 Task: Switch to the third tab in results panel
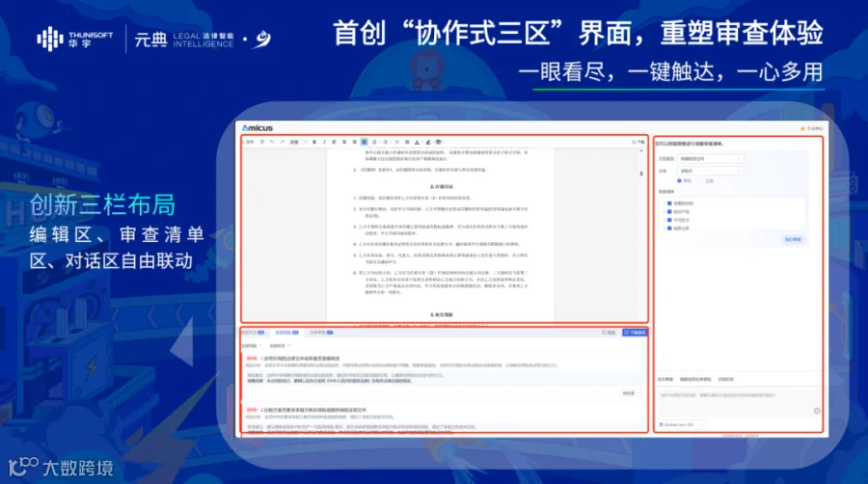[321, 333]
